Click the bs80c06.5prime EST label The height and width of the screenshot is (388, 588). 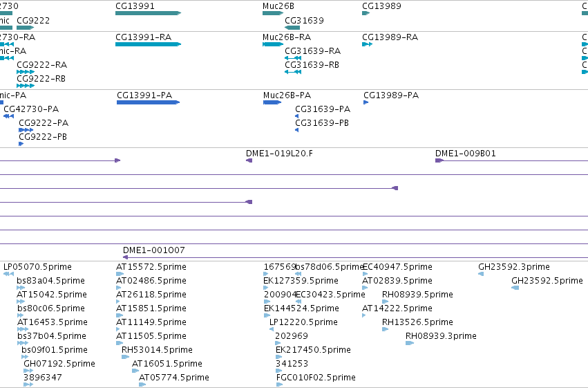click(x=51, y=308)
